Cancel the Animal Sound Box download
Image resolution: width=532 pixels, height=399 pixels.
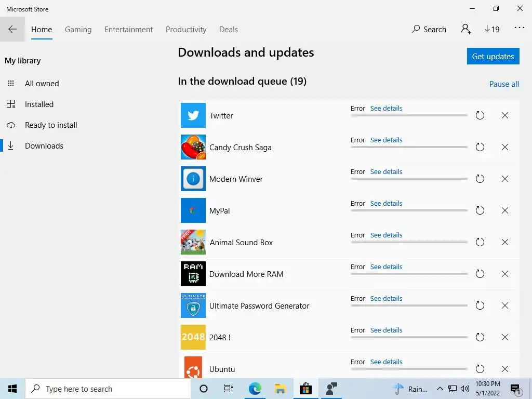pyautogui.click(x=505, y=242)
